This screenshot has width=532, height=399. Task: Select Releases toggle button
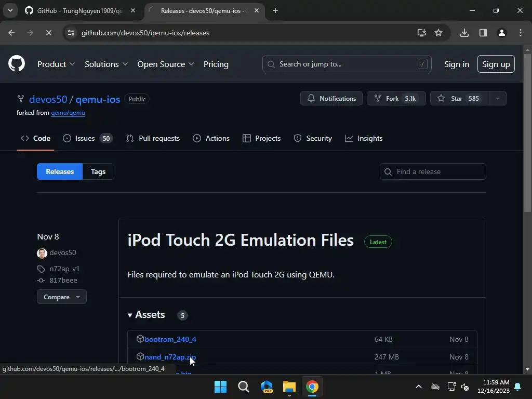coord(60,171)
